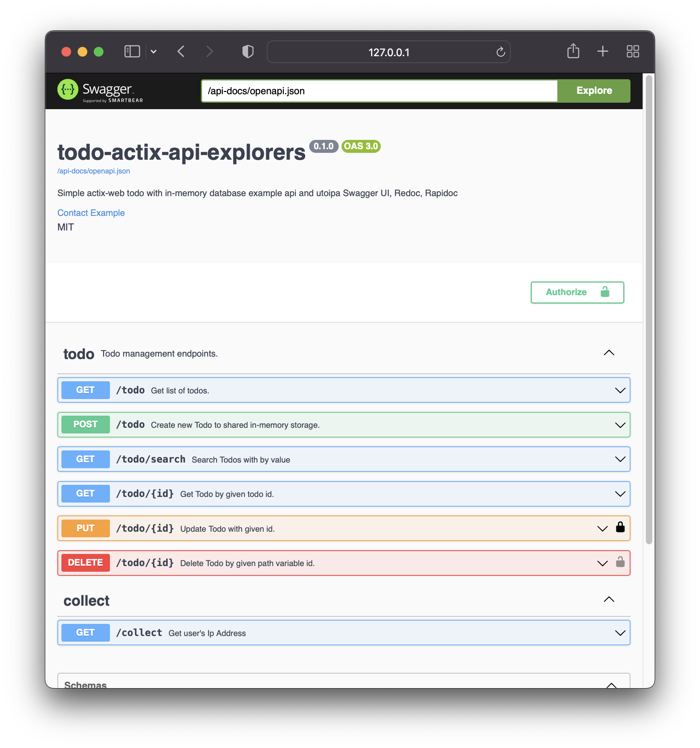Image resolution: width=700 pixels, height=748 pixels.
Task: Expand GET /todo/search arrow
Action: (x=620, y=459)
